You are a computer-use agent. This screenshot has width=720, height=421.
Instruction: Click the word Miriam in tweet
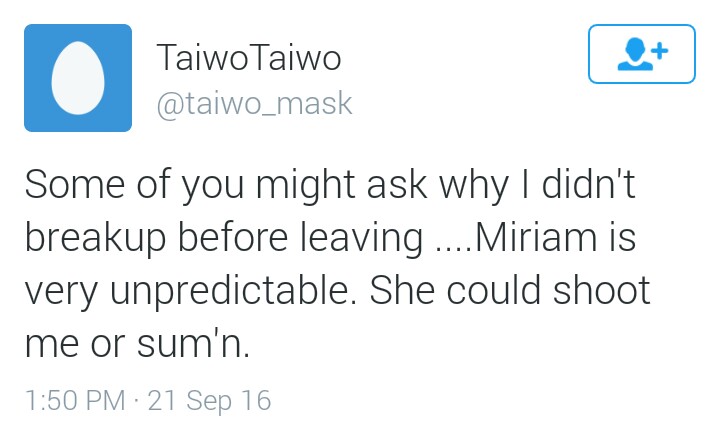536,237
